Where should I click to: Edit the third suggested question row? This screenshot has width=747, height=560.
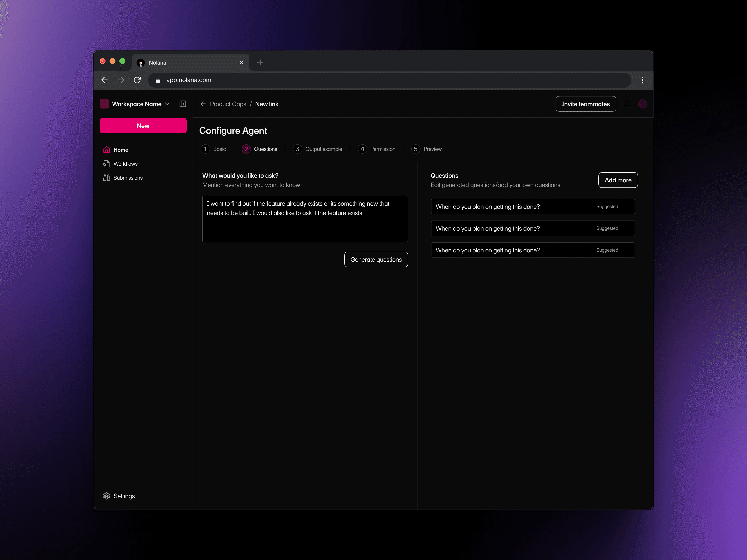[533, 250]
